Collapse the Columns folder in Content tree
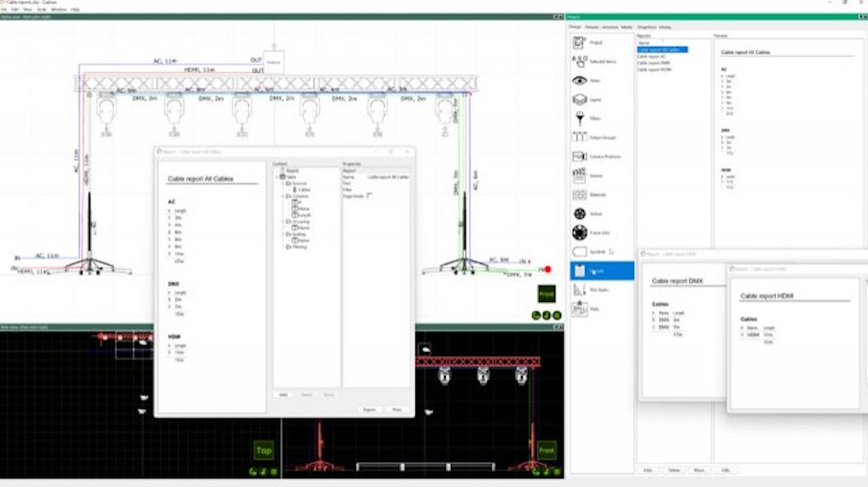The width and height of the screenshot is (868, 487). click(283, 195)
